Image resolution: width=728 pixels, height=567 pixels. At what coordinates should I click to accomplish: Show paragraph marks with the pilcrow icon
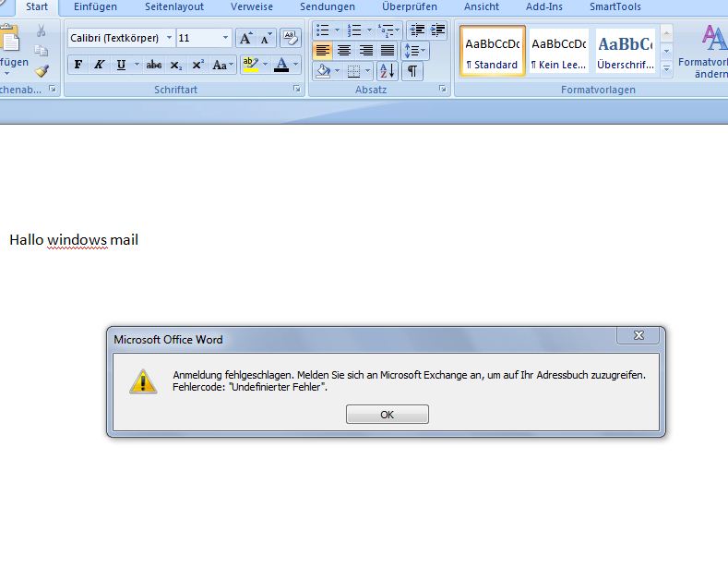(412, 70)
